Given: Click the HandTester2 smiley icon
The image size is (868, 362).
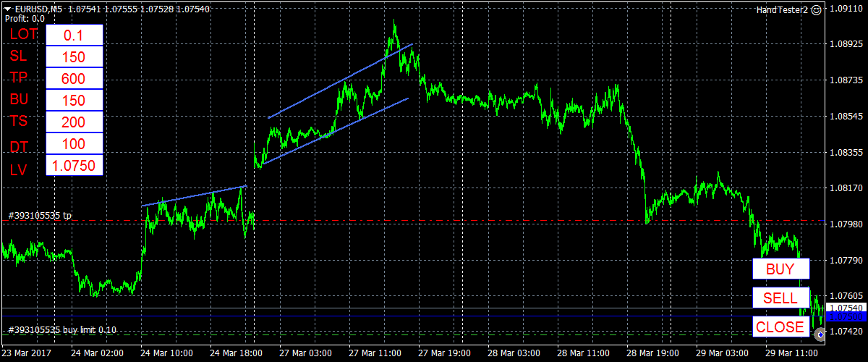Looking at the screenshot, I should 816,10.
